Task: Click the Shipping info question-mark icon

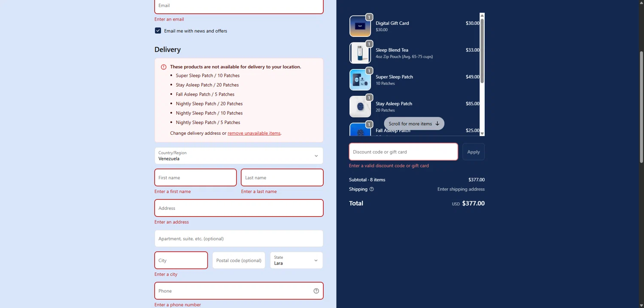Action: click(372, 189)
